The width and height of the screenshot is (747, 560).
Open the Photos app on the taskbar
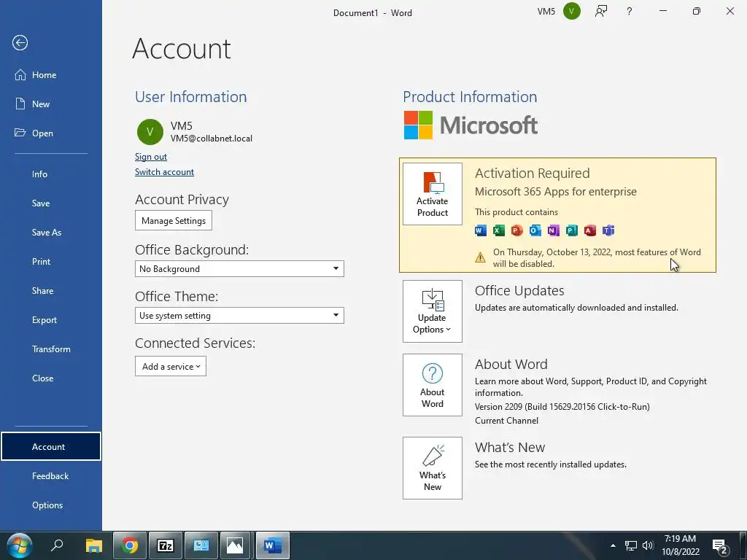pyautogui.click(x=235, y=545)
